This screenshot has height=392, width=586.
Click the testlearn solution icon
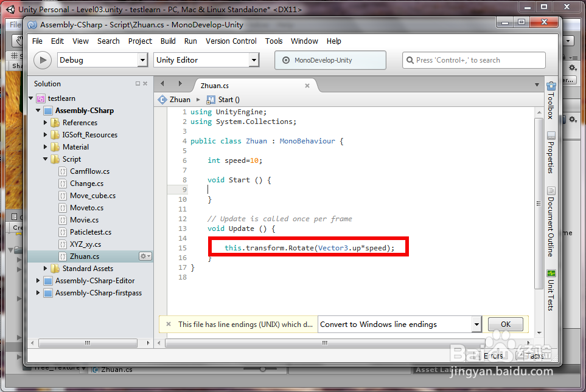(41, 98)
